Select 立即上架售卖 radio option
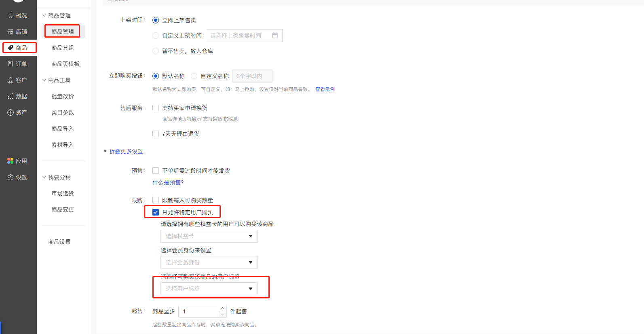This screenshot has width=644, height=334. (156, 20)
